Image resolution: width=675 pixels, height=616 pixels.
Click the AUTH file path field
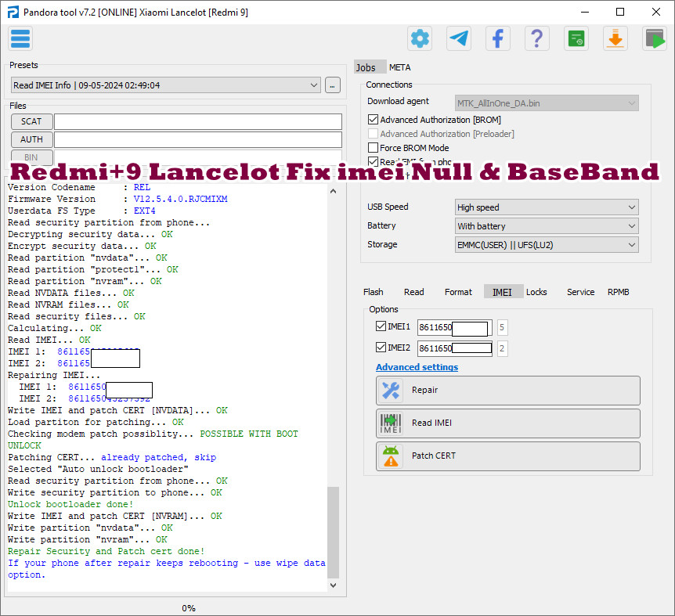pos(198,140)
